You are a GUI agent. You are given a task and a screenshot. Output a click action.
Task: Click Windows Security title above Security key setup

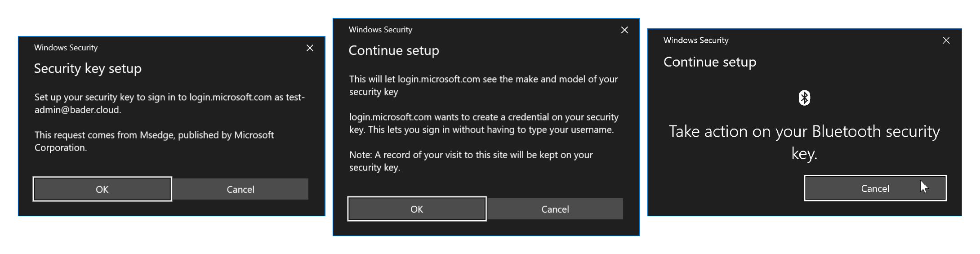[66, 48]
